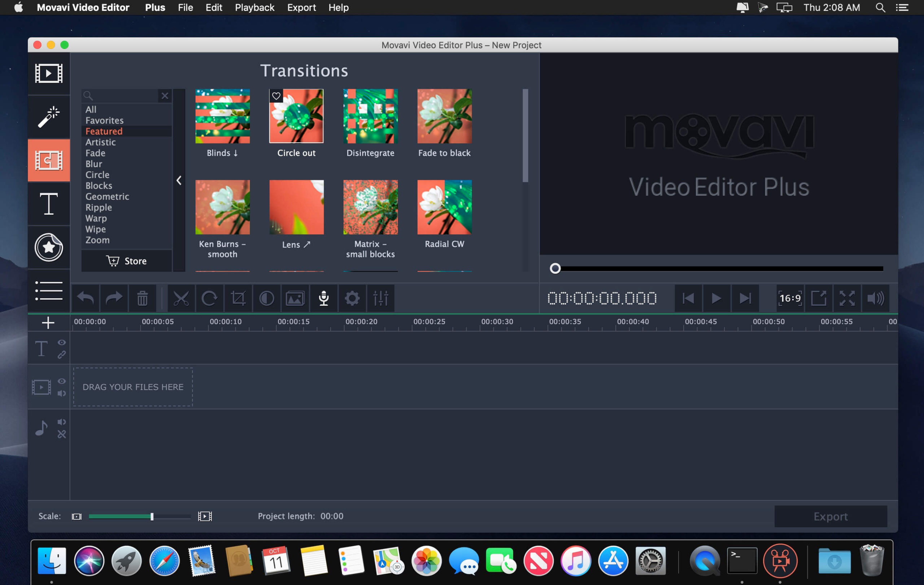Click the Audio Mixer sliders icon
The width and height of the screenshot is (924, 585).
pos(380,298)
